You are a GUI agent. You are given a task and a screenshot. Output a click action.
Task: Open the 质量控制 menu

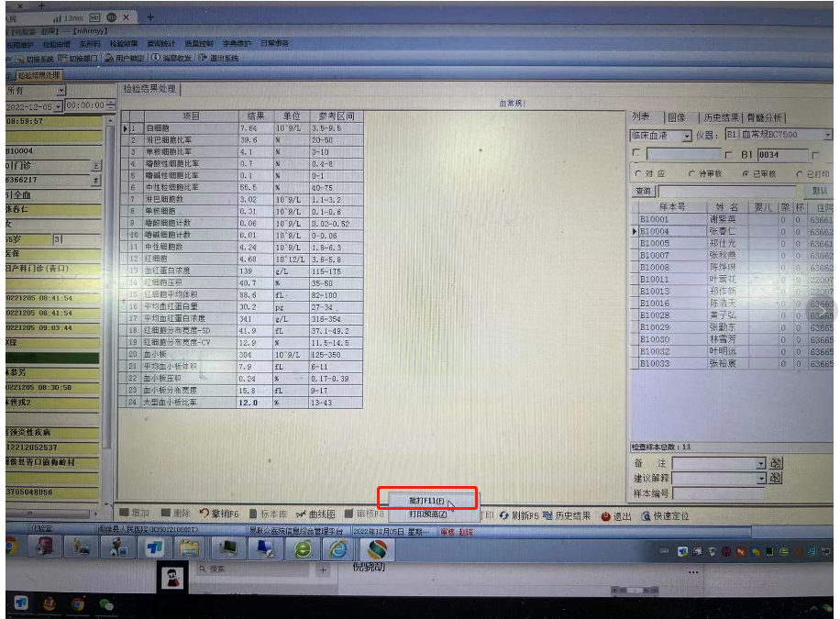[199, 43]
